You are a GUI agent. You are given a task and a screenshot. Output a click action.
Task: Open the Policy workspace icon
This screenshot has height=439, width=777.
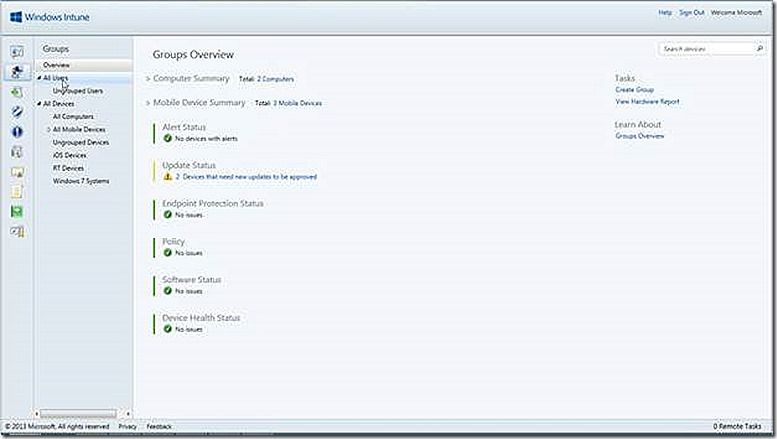pyautogui.click(x=17, y=192)
